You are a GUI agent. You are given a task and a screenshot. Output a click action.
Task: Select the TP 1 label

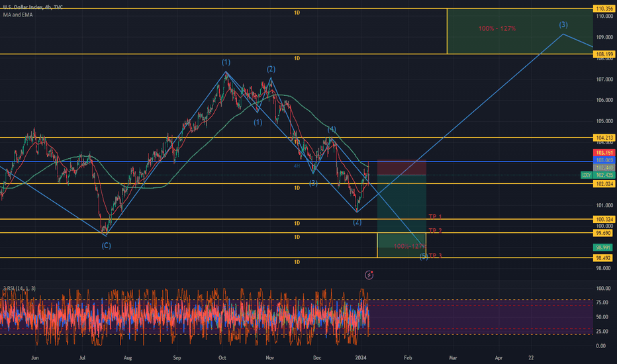tap(435, 217)
